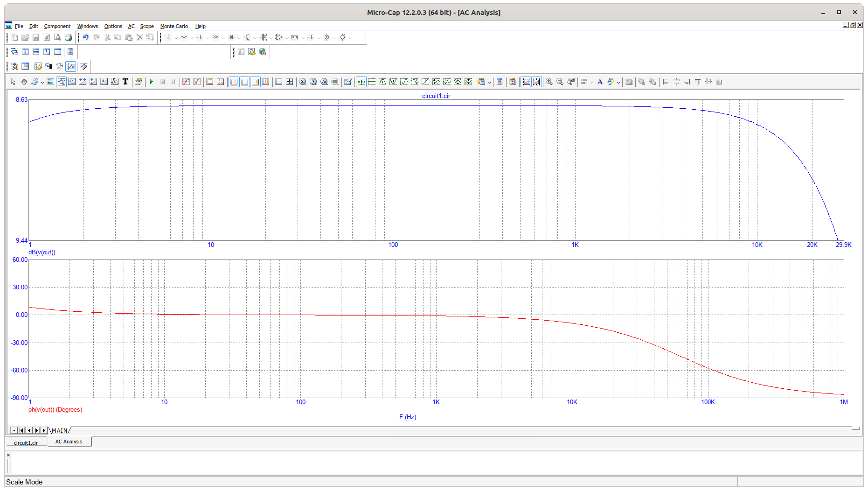Close the bottom message pane
868x491 pixels.
click(8, 455)
